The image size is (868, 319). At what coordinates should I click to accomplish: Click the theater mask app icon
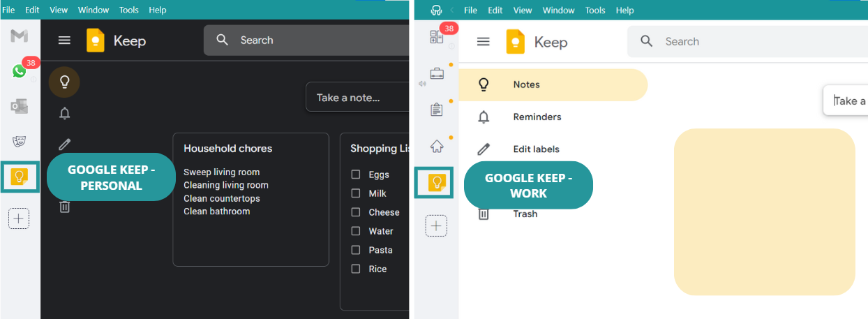coord(19,142)
